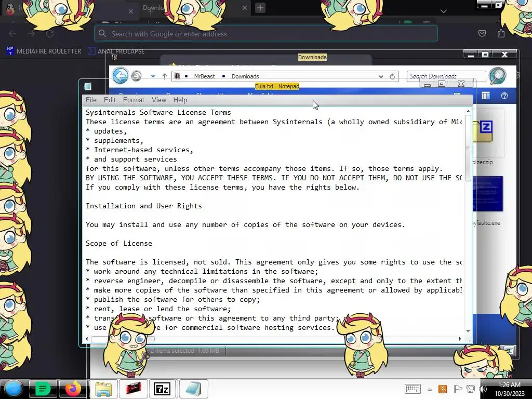This screenshot has height=399, width=532.
Task: Click the 'Scope of License' heading text
Action: [x=119, y=243]
